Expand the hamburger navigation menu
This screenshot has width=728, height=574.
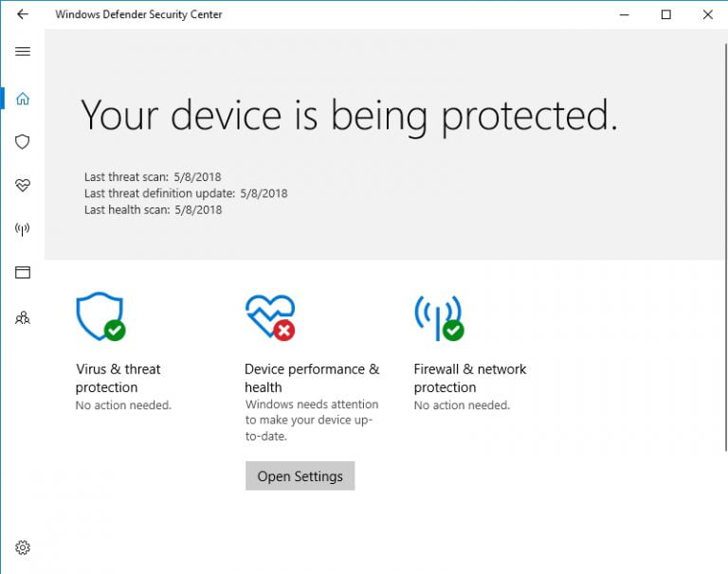[x=23, y=51]
